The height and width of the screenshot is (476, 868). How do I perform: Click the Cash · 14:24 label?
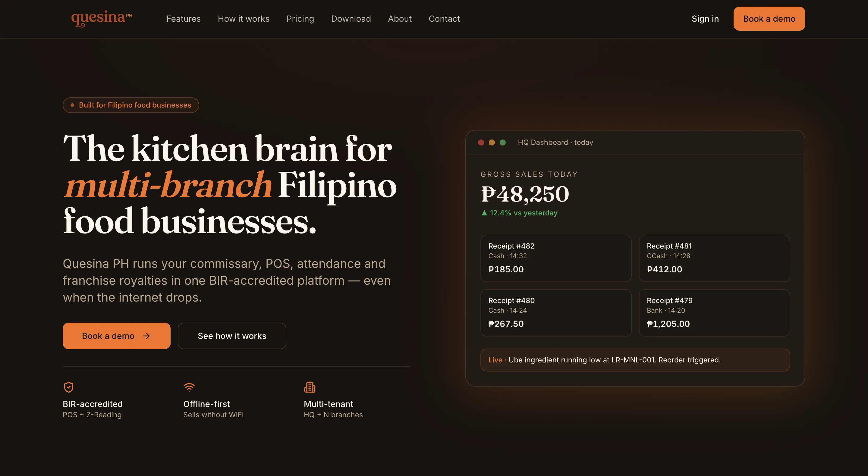[508, 310]
